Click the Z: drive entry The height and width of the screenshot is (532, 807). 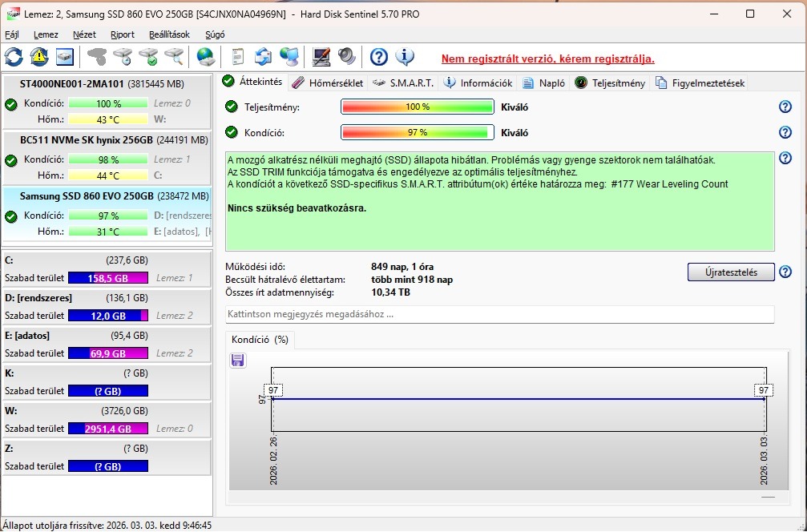point(107,457)
